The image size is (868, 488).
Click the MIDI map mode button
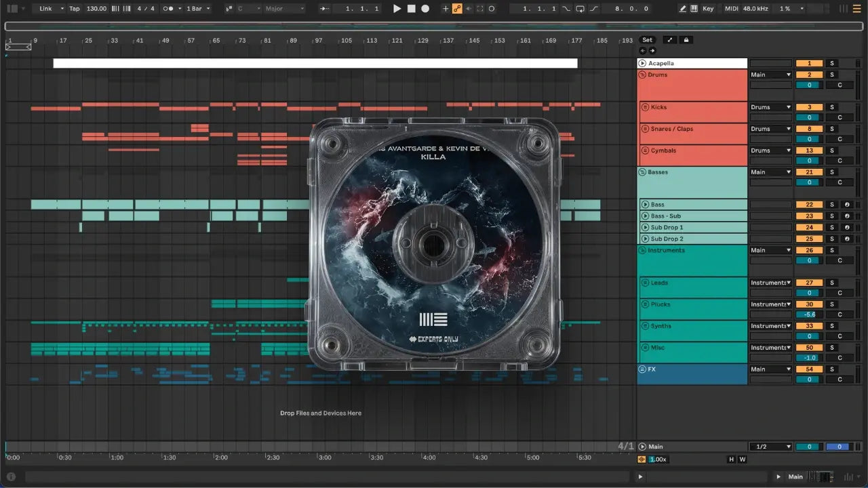tap(731, 9)
